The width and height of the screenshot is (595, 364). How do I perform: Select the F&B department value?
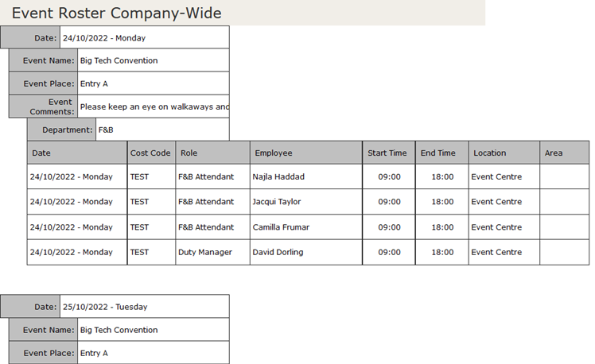click(x=106, y=129)
